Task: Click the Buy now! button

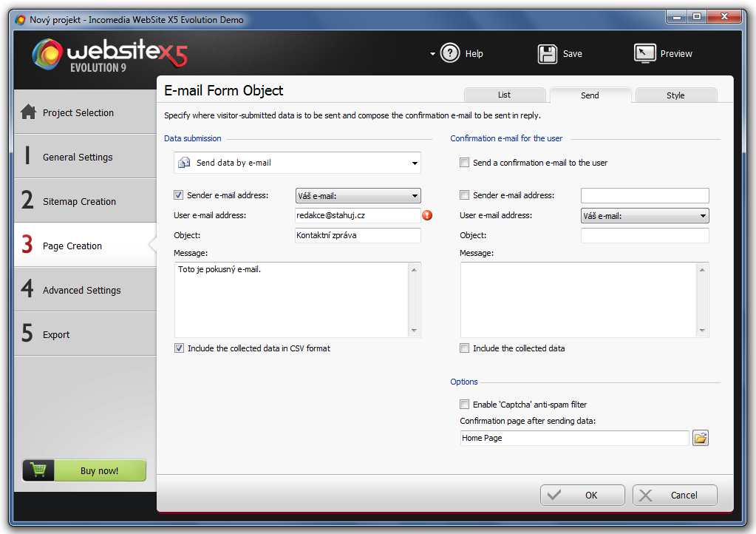Action: (x=84, y=470)
